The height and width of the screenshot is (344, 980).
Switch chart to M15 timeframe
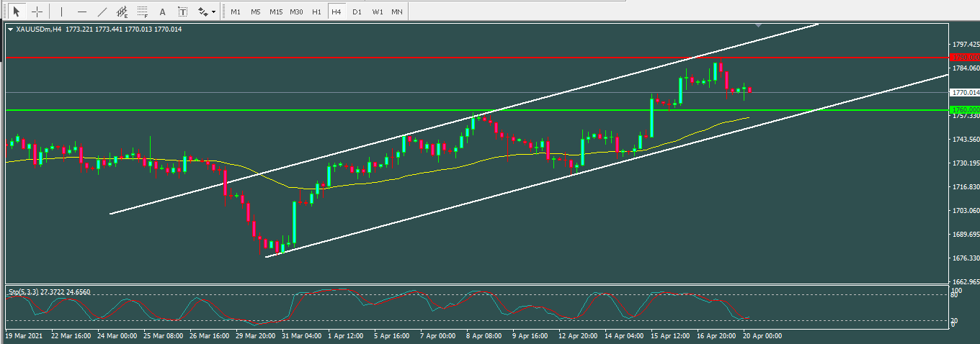[276, 12]
